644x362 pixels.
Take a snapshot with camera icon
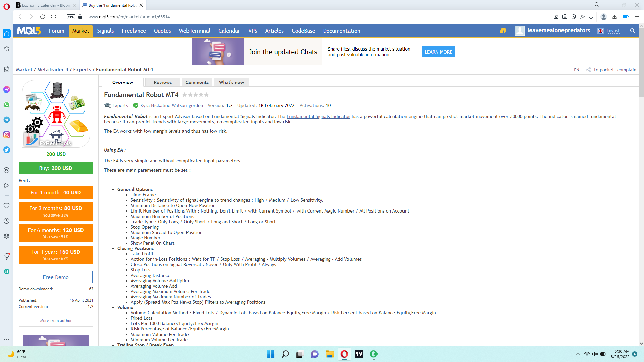coord(565,17)
